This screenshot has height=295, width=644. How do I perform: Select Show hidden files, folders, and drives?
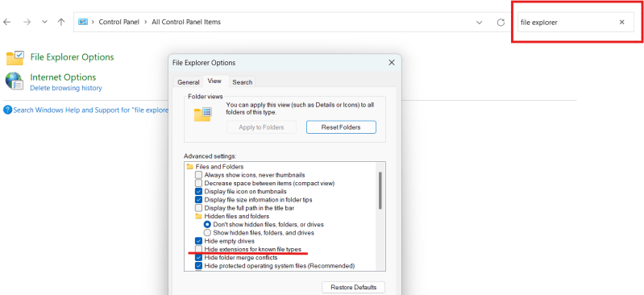207,233
